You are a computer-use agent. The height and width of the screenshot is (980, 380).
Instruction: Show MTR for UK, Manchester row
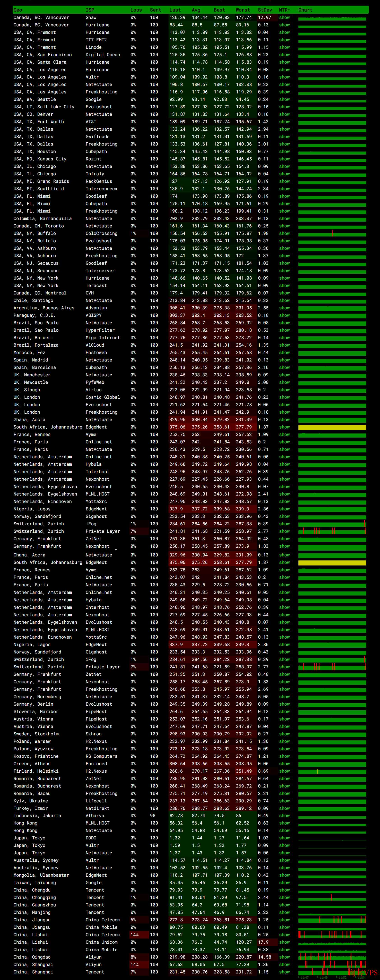click(x=284, y=375)
